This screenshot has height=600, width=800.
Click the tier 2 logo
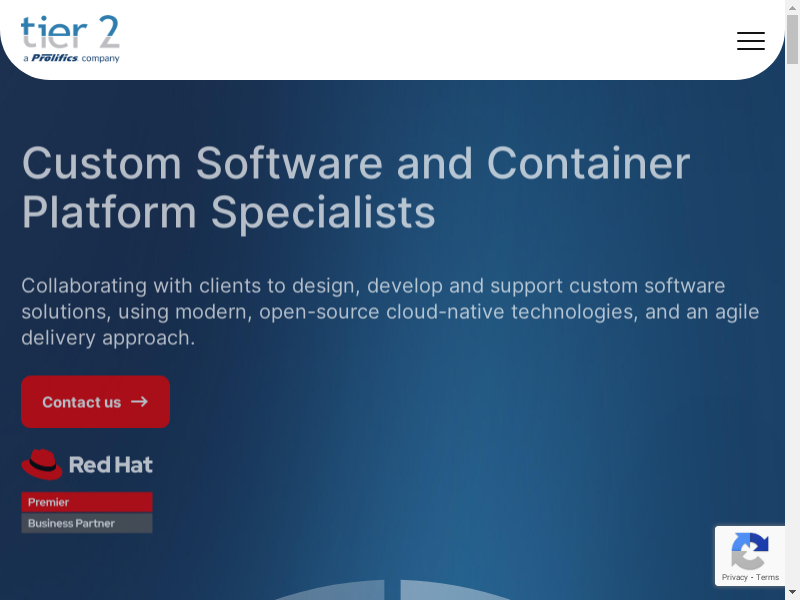(x=70, y=33)
